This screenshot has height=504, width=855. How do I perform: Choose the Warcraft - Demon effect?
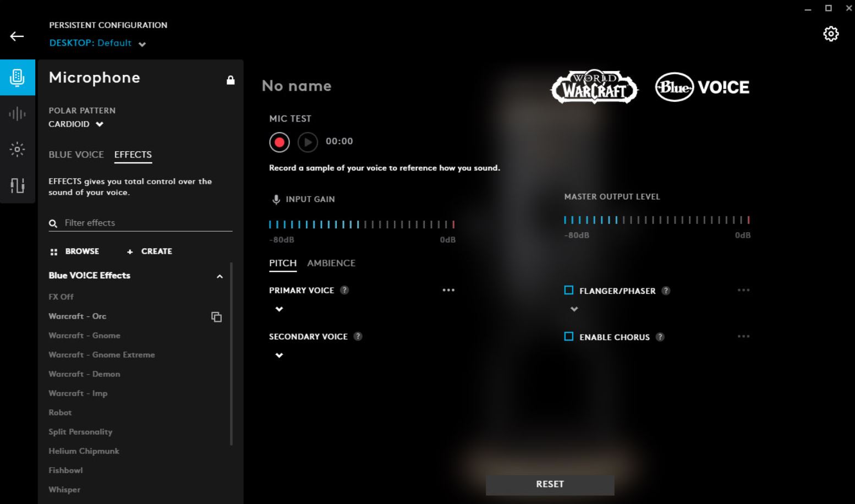[84, 374]
